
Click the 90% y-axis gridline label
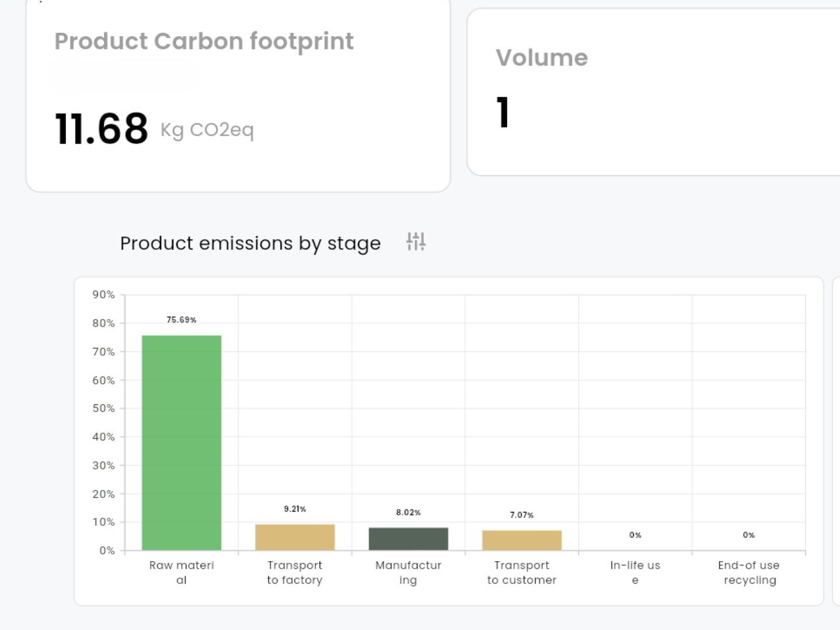coord(104,295)
